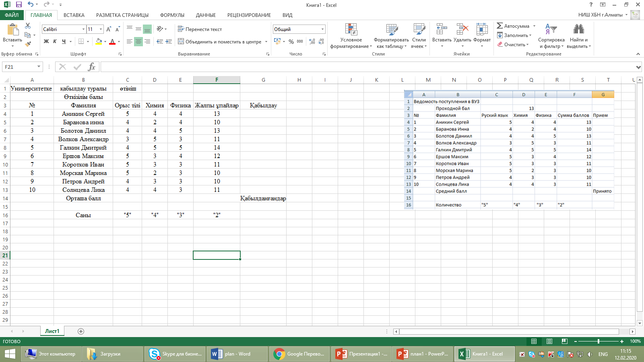Image resolution: width=644 pixels, height=362 pixels.
Task: Open Conditional Formatting menu
Action: pyautogui.click(x=351, y=36)
